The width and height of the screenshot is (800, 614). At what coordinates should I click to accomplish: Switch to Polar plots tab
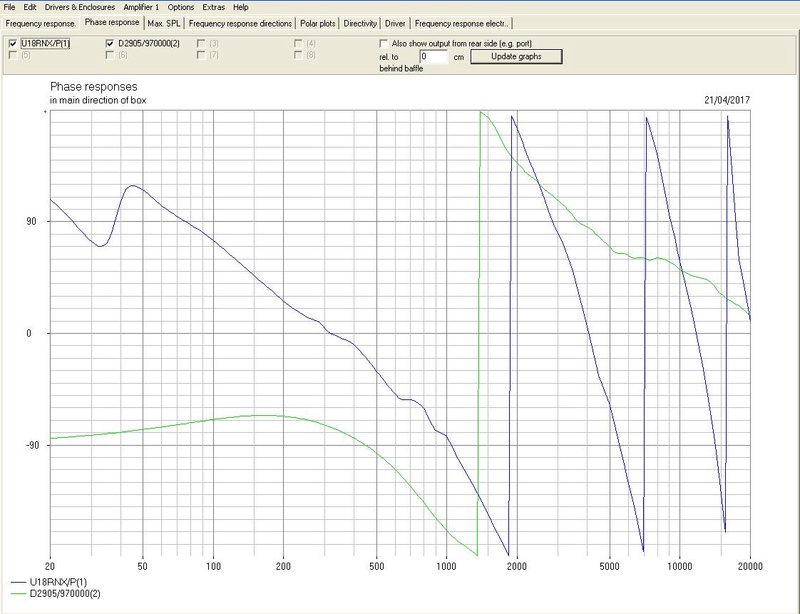tap(317, 23)
